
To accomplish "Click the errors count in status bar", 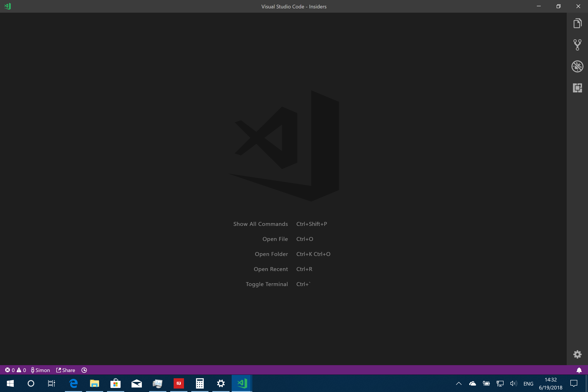I will [10, 370].
